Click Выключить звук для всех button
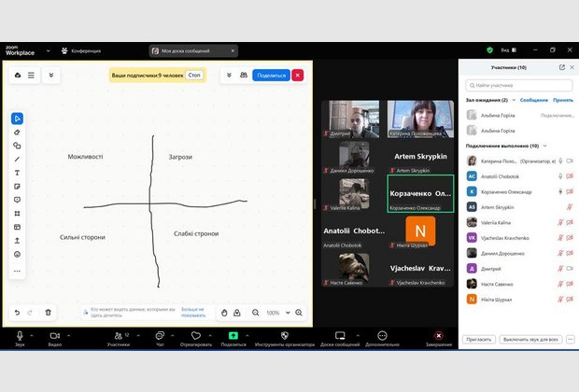 [x=530, y=339]
